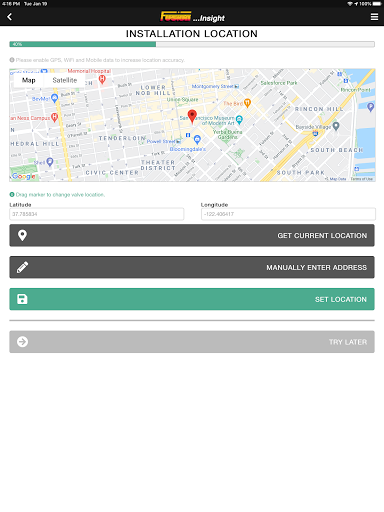Switch to the Map view tab

click(29, 80)
